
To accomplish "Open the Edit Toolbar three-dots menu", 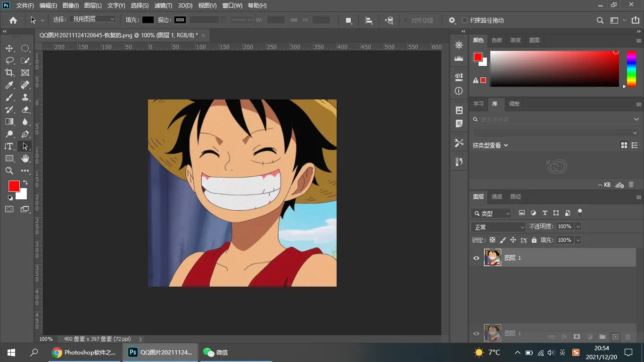I will pyautogui.click(x=25, y=171).
